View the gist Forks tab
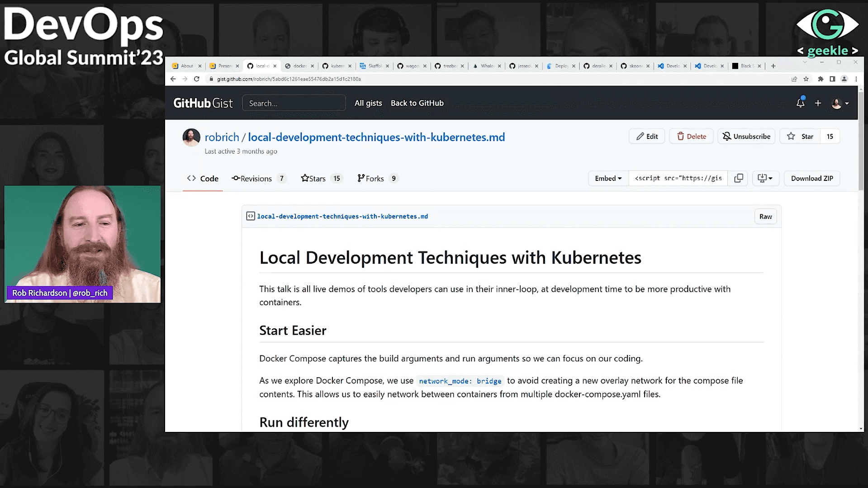Screen dimensions: 868x488 (x=378, y=179)
